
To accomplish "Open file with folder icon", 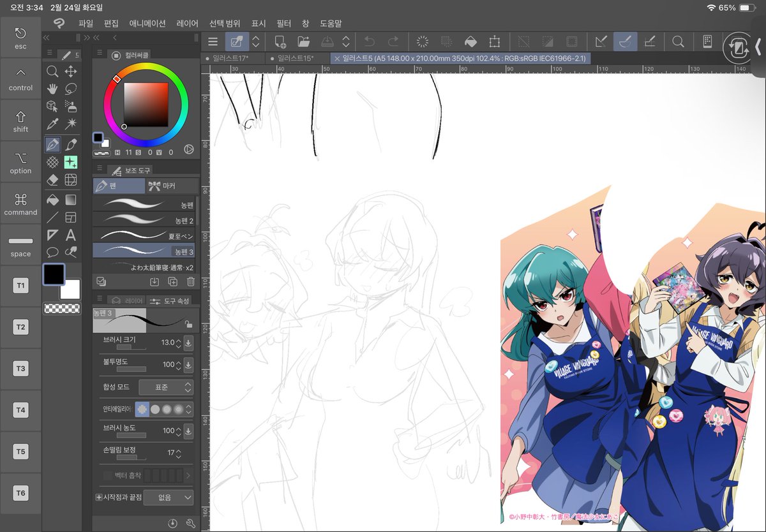I will click(x=303, y=41).
